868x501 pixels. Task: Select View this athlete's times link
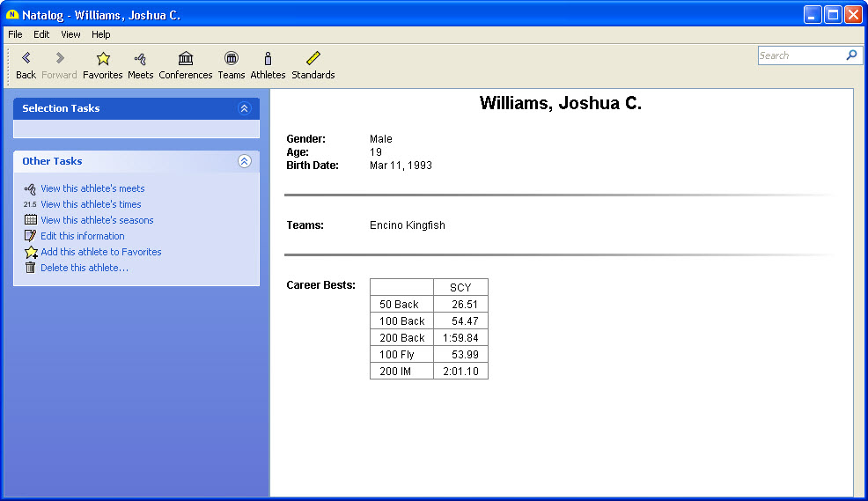(x=91, y=204)
